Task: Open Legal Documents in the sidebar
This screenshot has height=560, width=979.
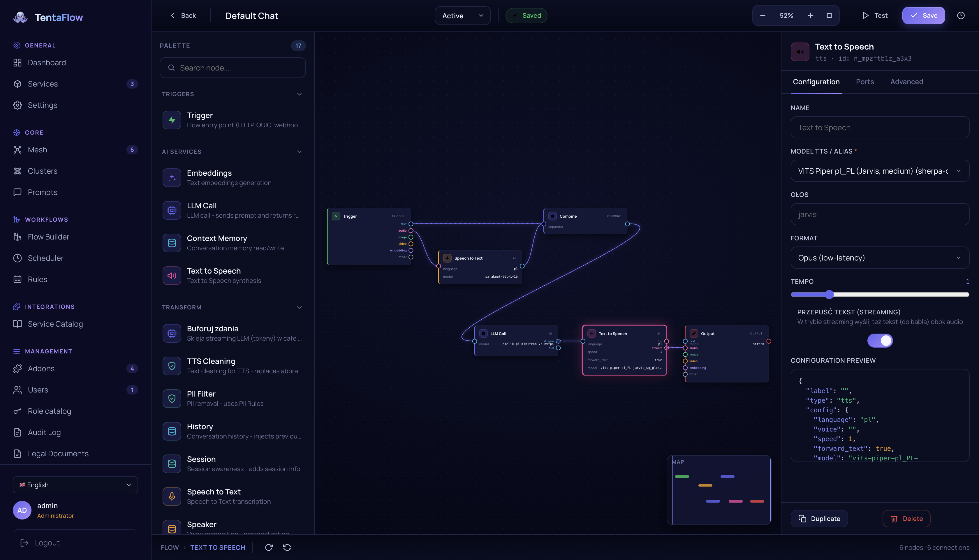Action: pyautogui.click(x=75, y=453)
